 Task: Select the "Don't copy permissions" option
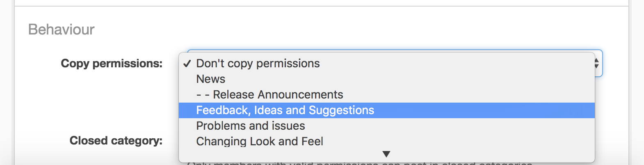point(258,64)
